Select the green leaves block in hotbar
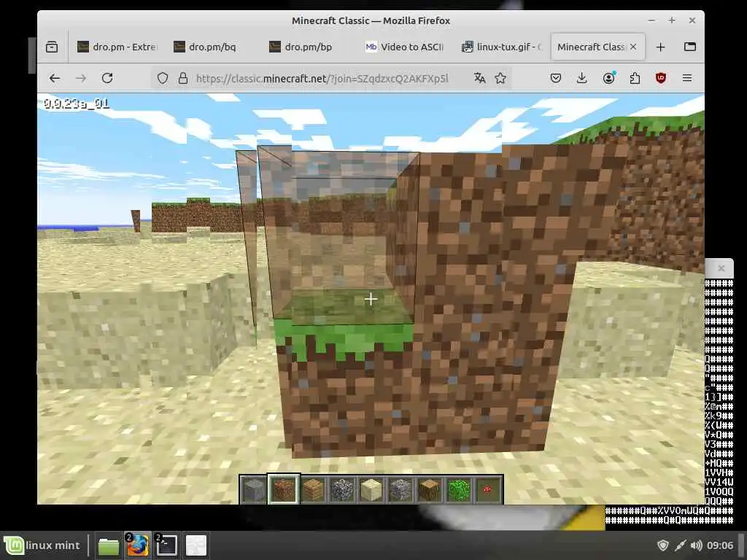The height and width of the screenshot is (560, 747). (458, 489)
